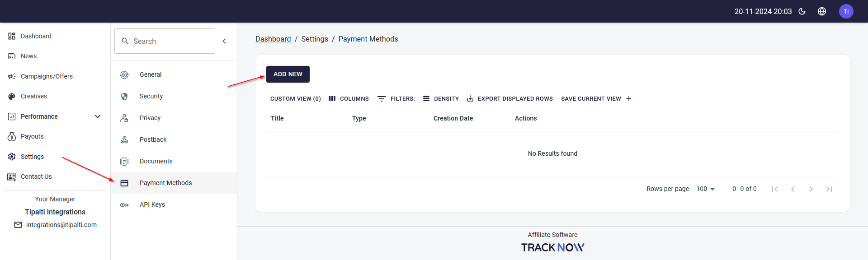868x260 pixels.
Task: Export displayed rows via download icon
Action: coord(470,98)
